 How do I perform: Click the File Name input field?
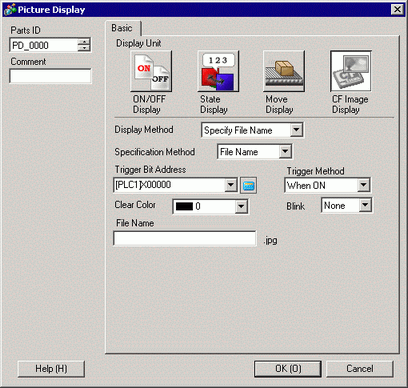pyautogui.click(x=185, y=239)
